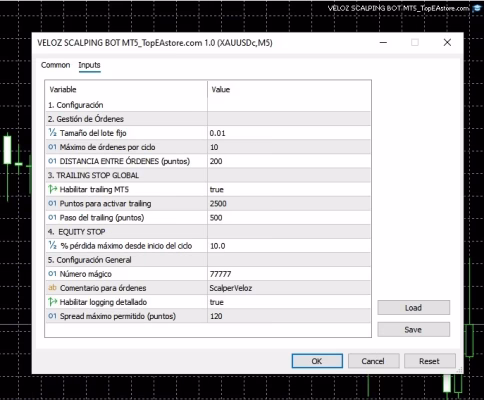Click the 'Paso del trailing (puntos)' label
Image resolution: width=484 pixels, height=400 pixels.
(x=102, y=217)
